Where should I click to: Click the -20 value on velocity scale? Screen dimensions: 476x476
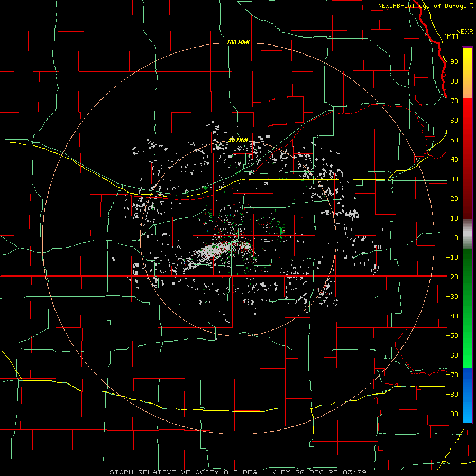452,277
